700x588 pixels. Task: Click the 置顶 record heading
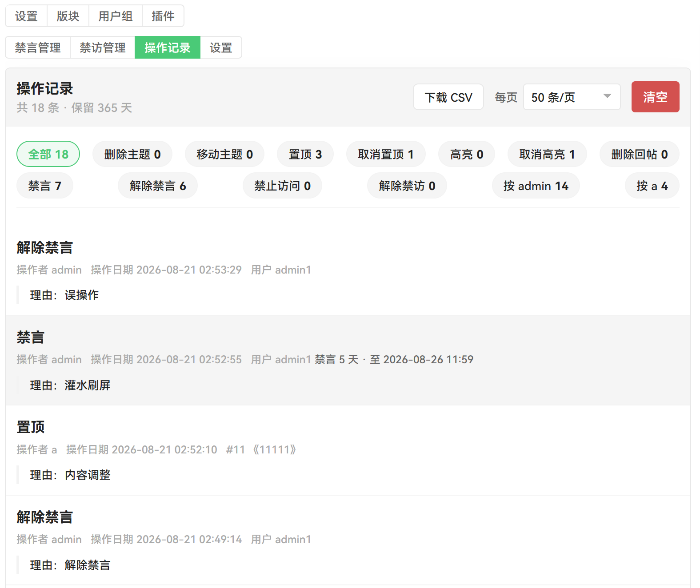[31, 427]
